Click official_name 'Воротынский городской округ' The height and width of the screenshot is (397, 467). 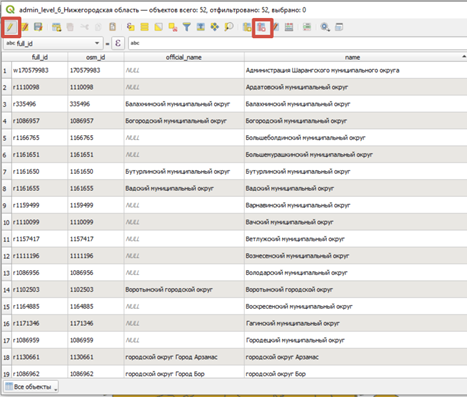coord(184,290)
